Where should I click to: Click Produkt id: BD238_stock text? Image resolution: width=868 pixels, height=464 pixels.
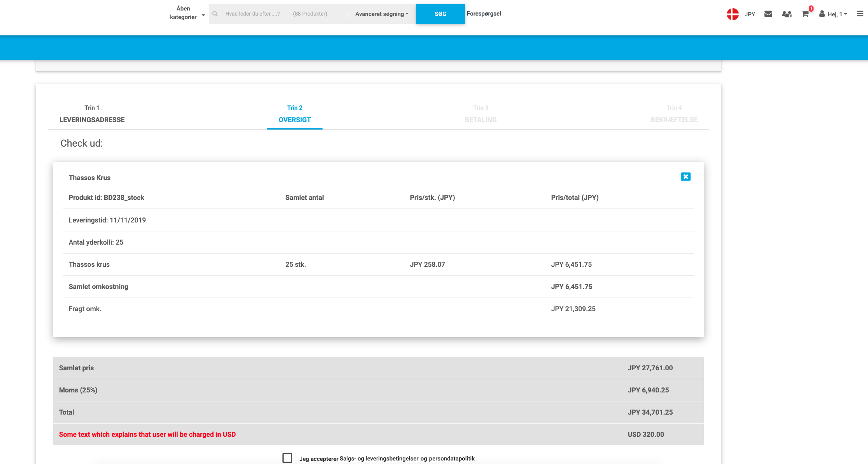106,198
